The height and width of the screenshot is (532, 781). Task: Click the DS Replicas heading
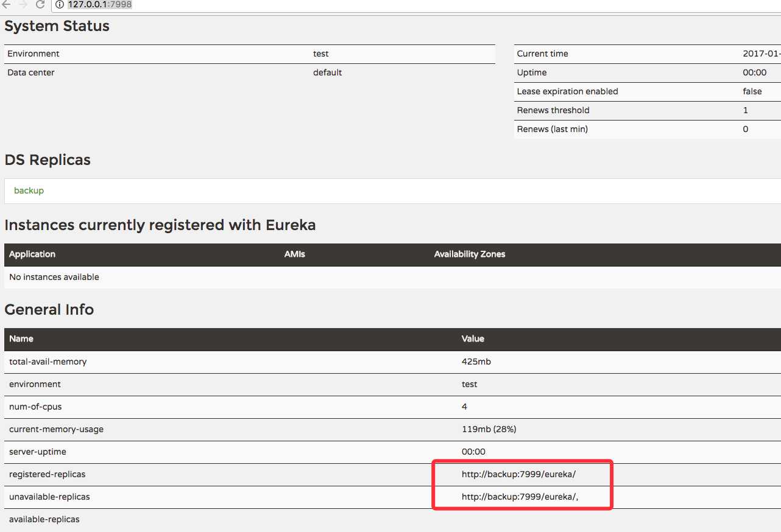[x=48, y=160]
